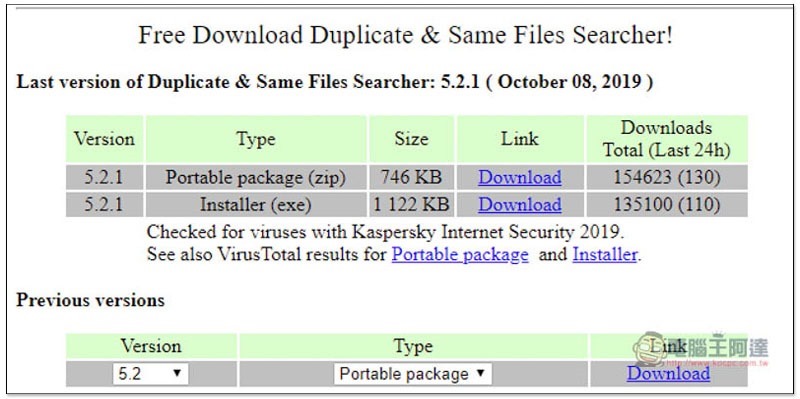Select the 154623 (130) downloads cell

666,177
